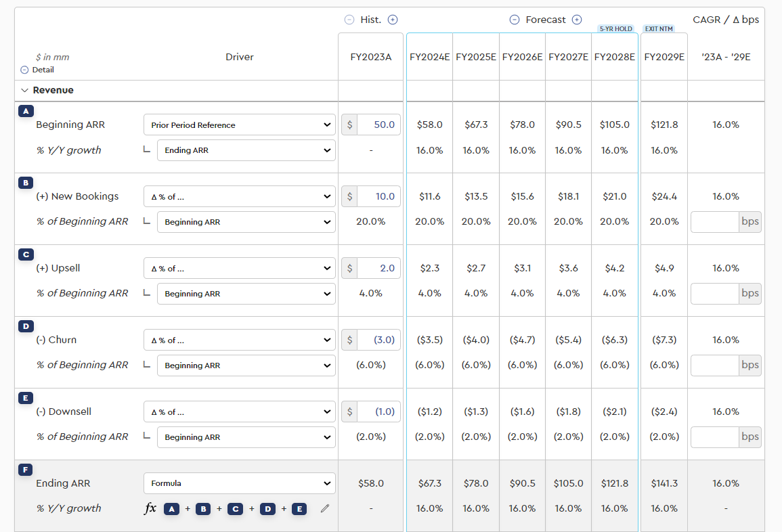Viewport: 782px width, 532px height.
Task: Click the Downsell FY2023A input (1.0)
Action: (x=378, y=412)
